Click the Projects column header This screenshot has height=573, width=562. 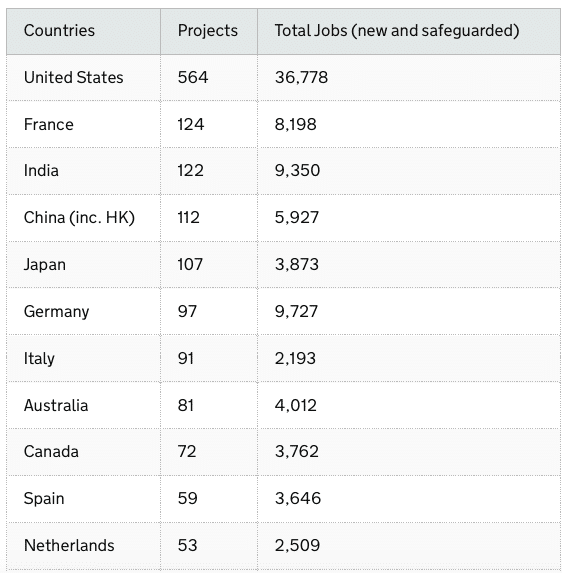(208, 31)
